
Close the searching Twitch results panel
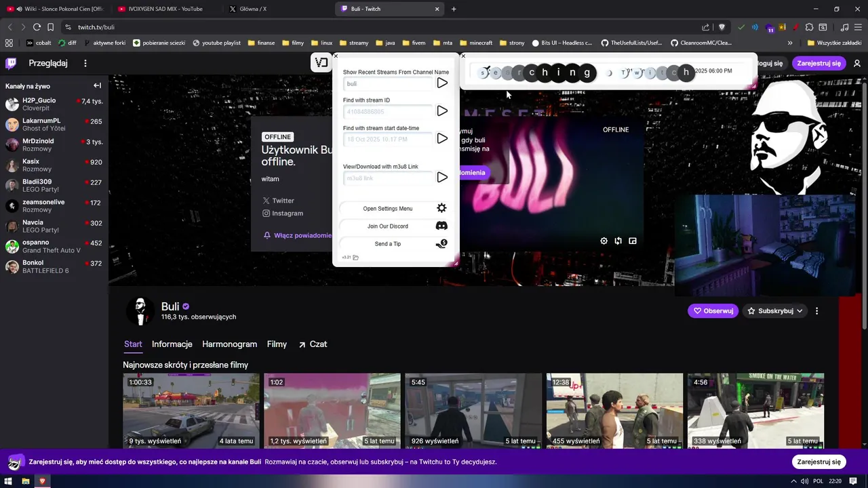click(x=463, y=56)
